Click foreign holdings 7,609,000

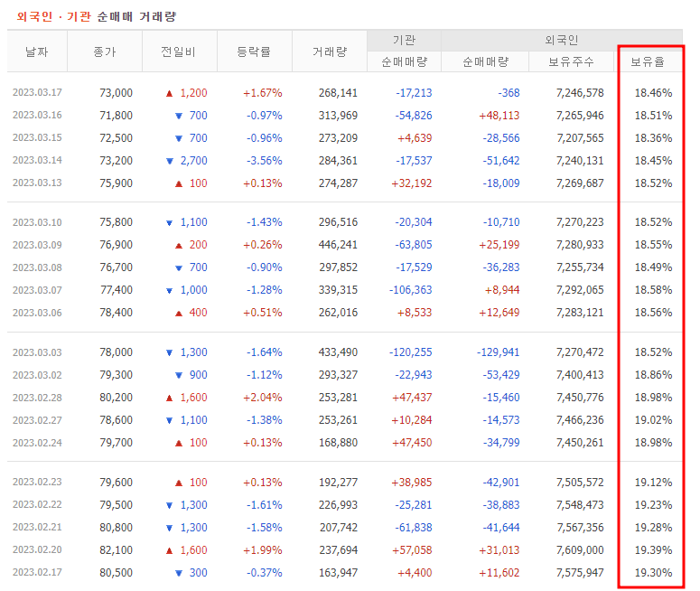pyautogui.click(x=580, y=550)
